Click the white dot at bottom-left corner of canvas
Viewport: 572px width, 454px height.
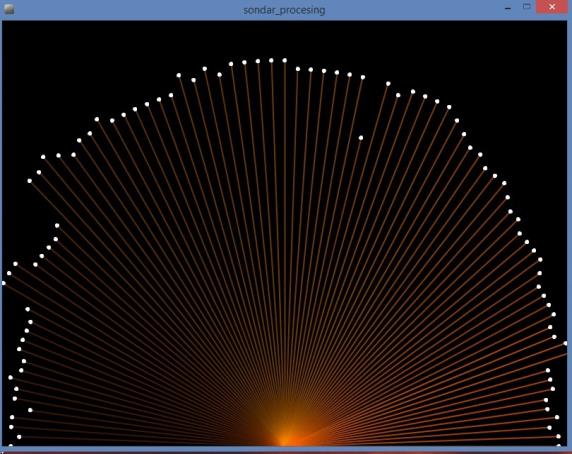[11, 445]
